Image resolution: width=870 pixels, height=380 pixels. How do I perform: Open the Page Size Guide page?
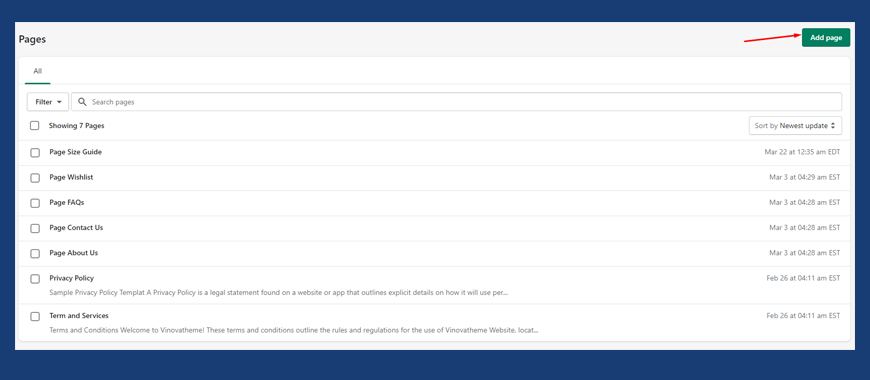(75, 152)
